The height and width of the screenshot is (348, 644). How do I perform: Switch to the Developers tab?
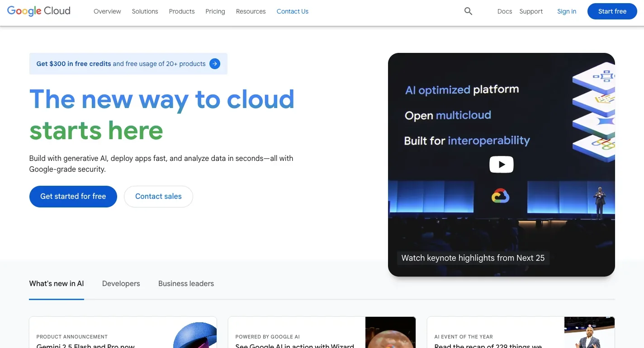tap(121, 284)
